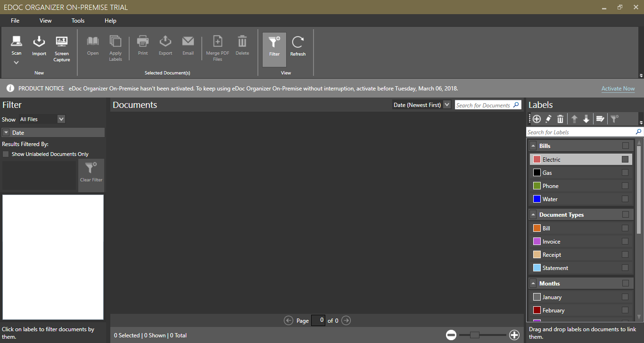Viewport: 644px width, 343px height.
Task: Click the delete label trash icon
Action: pyautogui.click(x=560, y=119)
